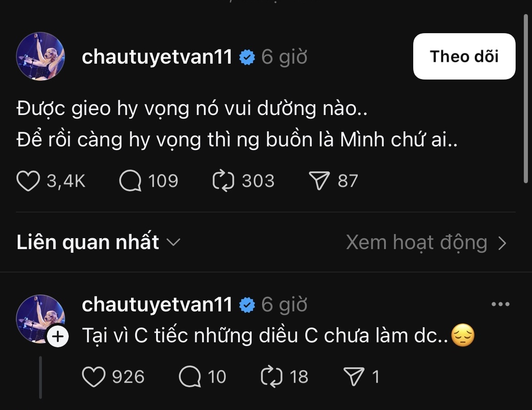Click the Theo dõi follow button
The width and height of the screenshot is (532, 410).
(464, 56)
